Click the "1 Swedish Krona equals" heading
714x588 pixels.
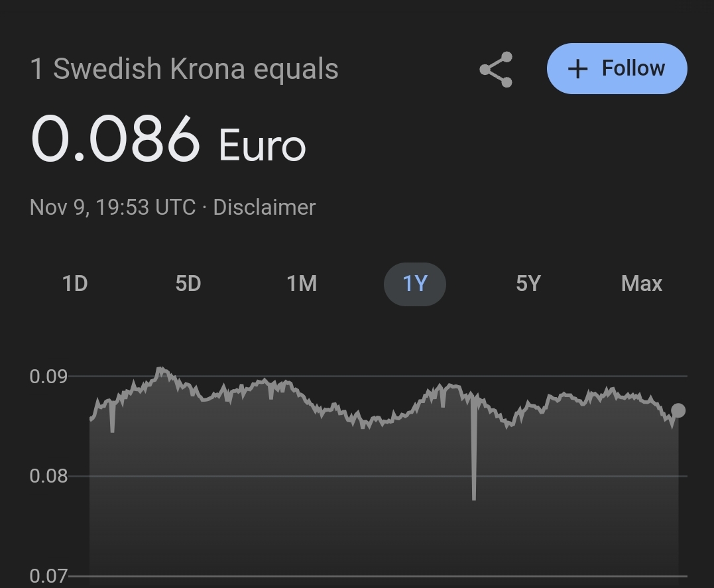[184, 69]
